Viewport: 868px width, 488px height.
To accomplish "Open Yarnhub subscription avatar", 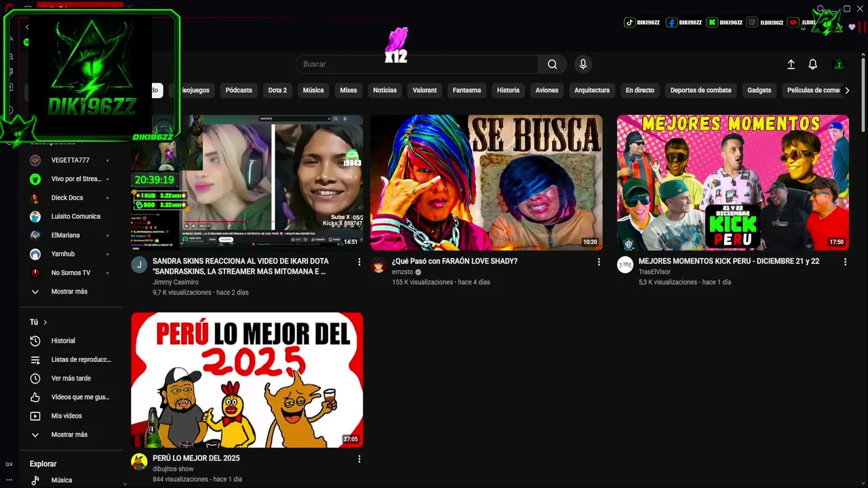I will click(35, 254).
